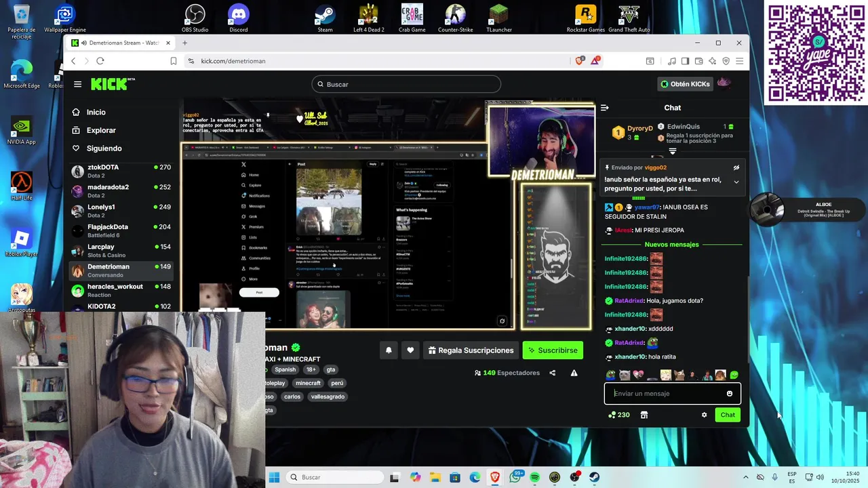
Task: Click username xhander10 saying hola ratita
Action: tap(631, 357)
